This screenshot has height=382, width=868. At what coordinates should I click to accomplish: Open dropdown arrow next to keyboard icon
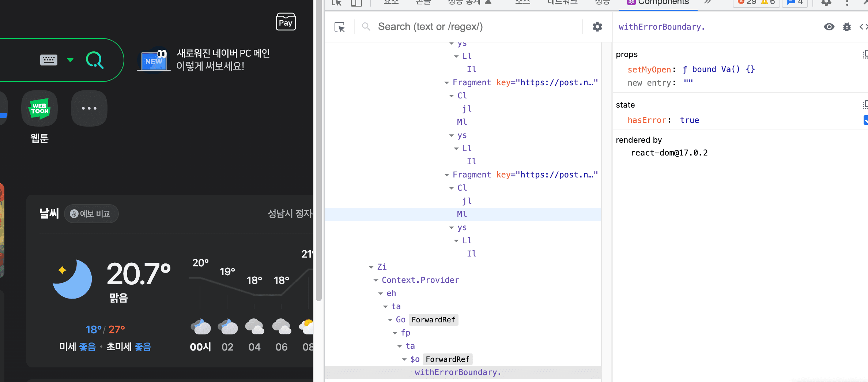70,60
